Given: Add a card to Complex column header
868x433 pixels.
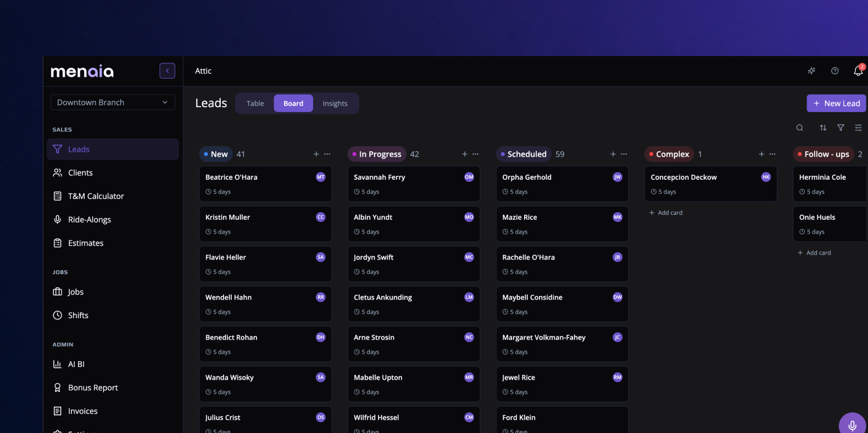Looking at the screenshot, I should pos(761,154).
